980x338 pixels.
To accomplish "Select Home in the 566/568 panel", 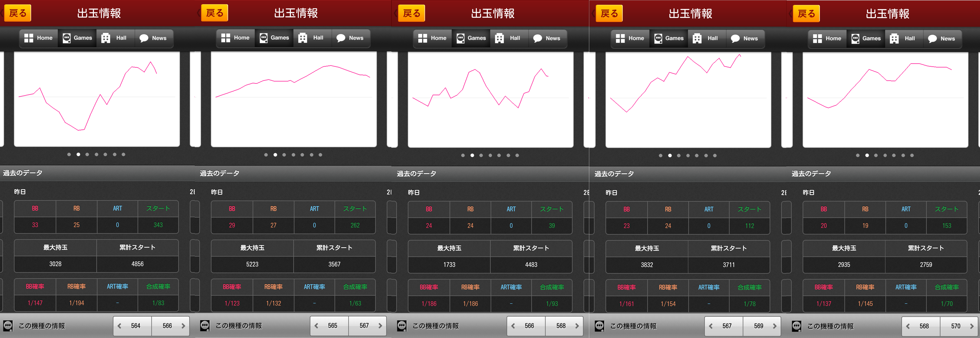I will coord(433,38).
